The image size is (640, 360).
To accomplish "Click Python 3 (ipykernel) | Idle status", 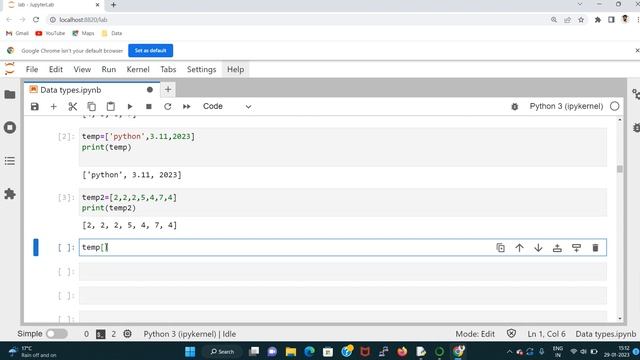I will click(x=189, y=334).
